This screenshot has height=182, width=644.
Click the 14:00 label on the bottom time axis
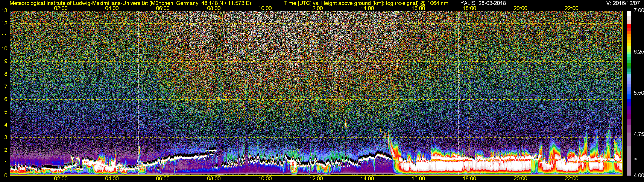pos(367,179)
